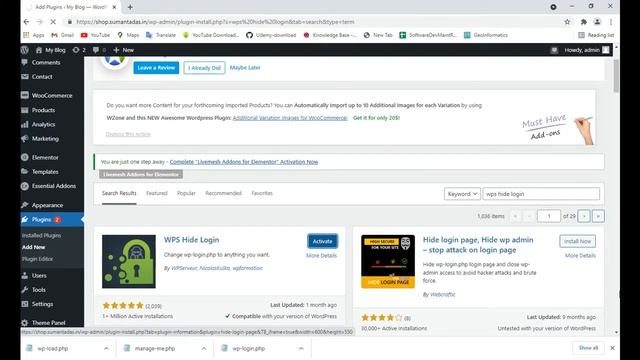Open More Details for Hide login page plugin
640x360 pixels.
580,256
